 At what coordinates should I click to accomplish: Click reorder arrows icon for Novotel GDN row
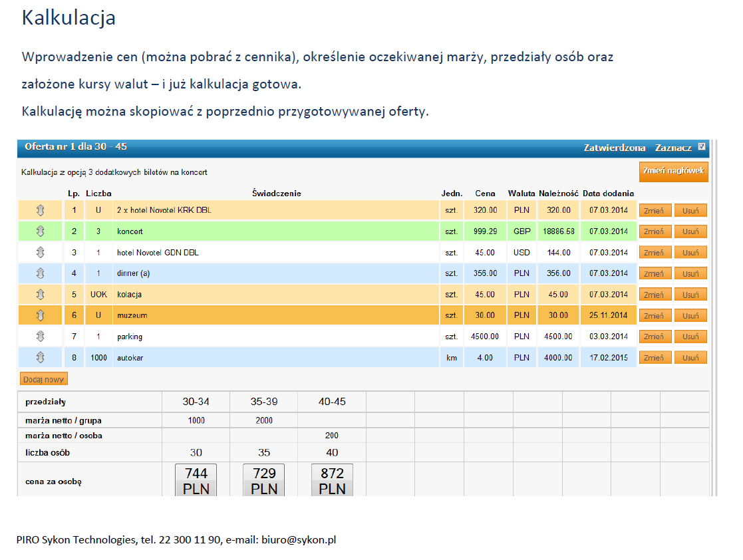pyautogui.click(x=41, y=253)
